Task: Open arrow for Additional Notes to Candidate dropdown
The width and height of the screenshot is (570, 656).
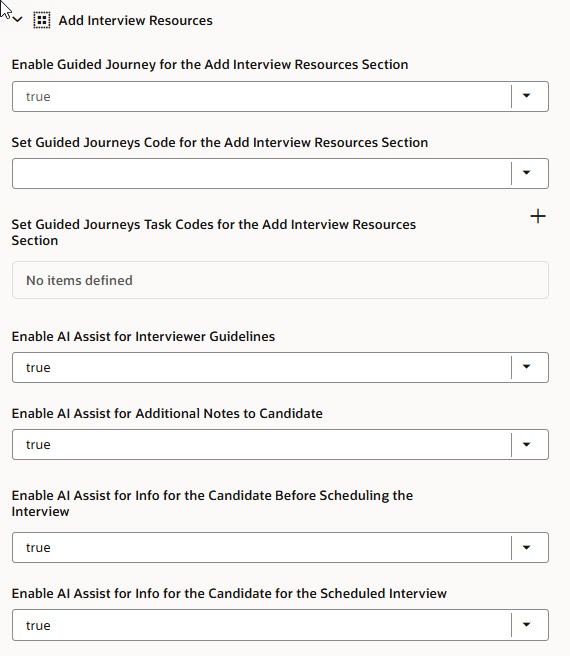Action: pos(526,444)
